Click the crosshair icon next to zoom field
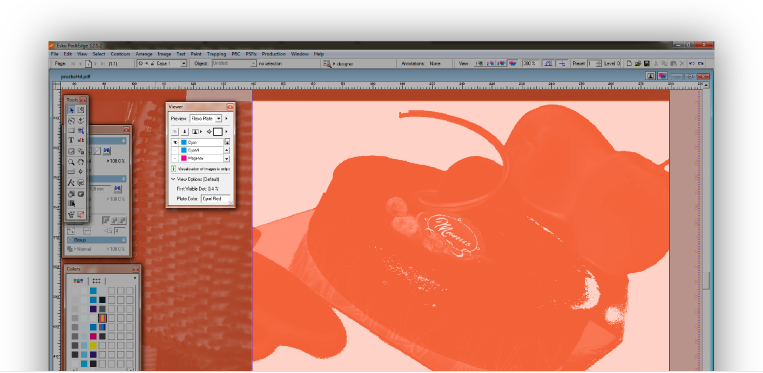Image resolution: width=763 pixels, height=373 pixels. click(562, 63)
